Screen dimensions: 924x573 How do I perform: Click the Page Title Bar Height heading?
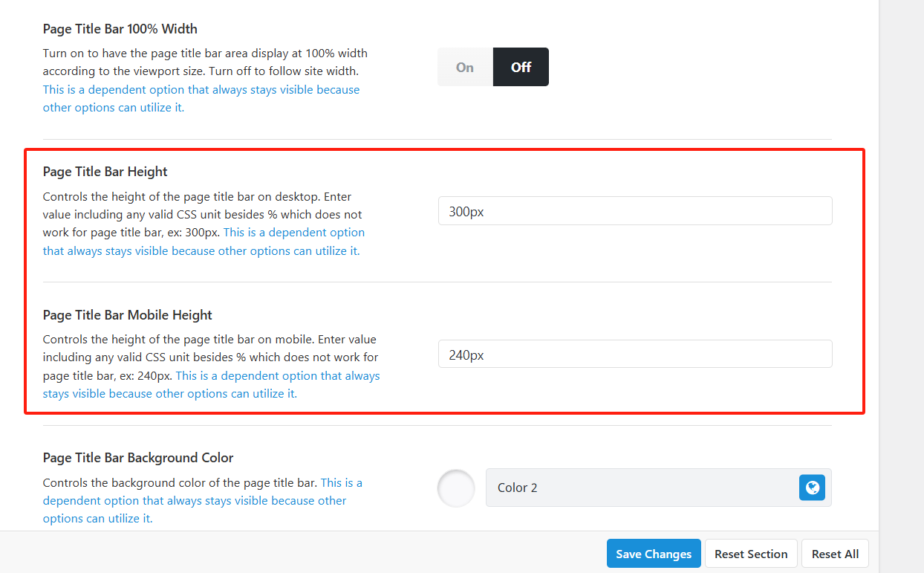[x=105, y=172]
